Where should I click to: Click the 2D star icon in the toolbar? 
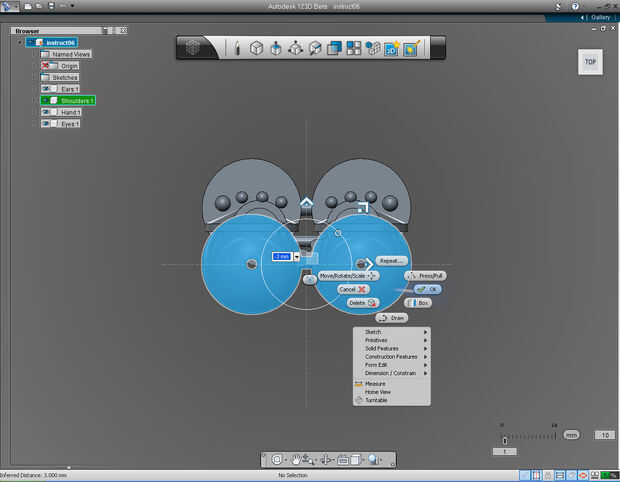point(392,48)
